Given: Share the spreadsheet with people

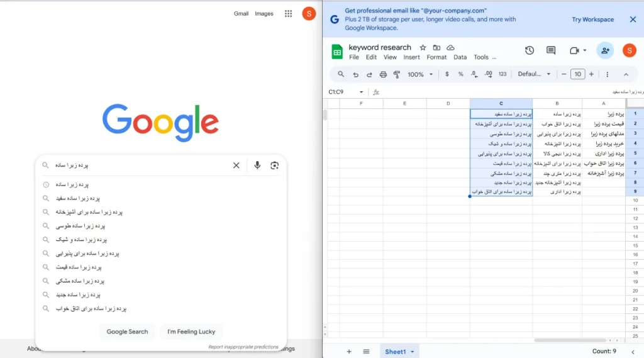Looking at the screenshot, I should pyautogui.click(x=605, y=50).
